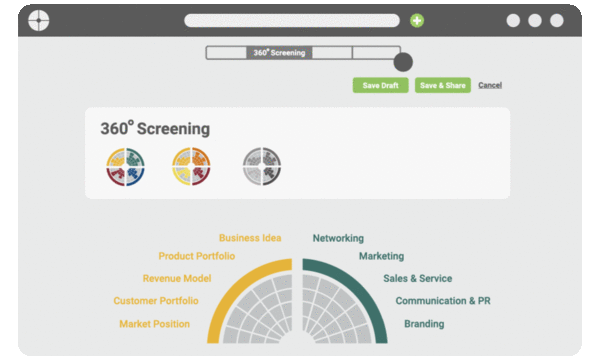The image size is (600, 360).
Task: Select the Networking label
Action: pos(338,238)
